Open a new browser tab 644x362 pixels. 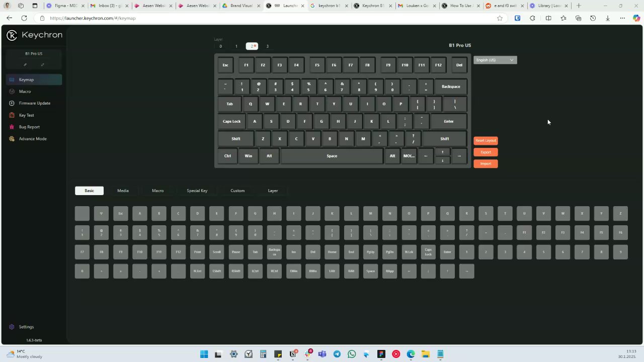pyautogui.click(x=579, y=6)
